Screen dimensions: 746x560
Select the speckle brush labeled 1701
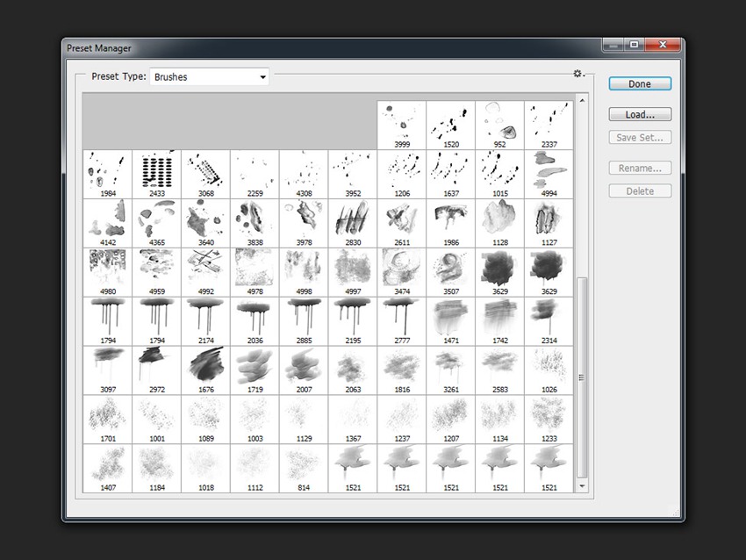click(x=107, y=419)
